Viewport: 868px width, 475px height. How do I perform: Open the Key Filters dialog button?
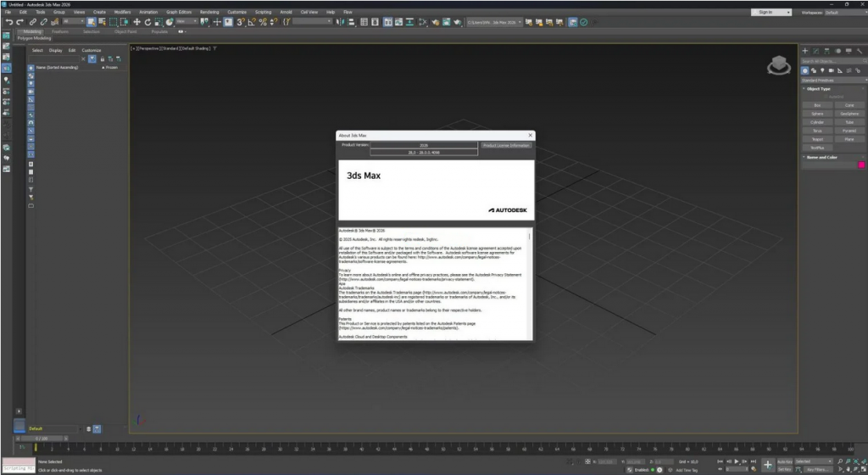817,469
